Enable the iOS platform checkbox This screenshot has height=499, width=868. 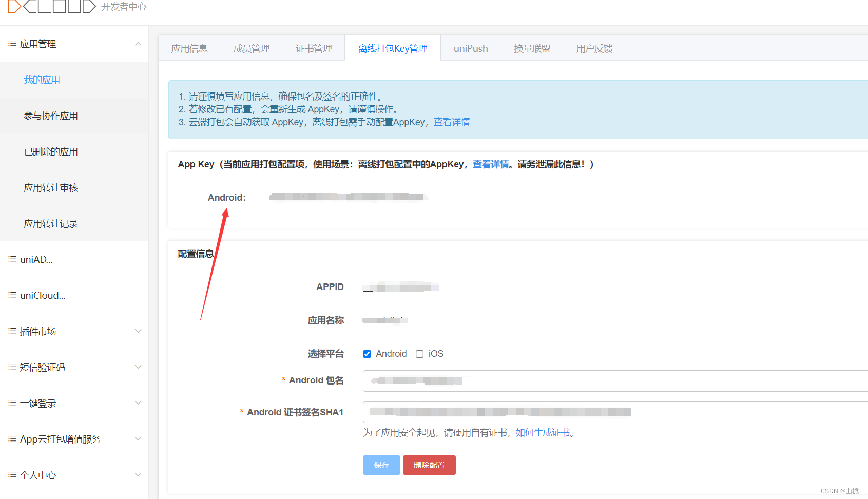[x=419, y=354]
